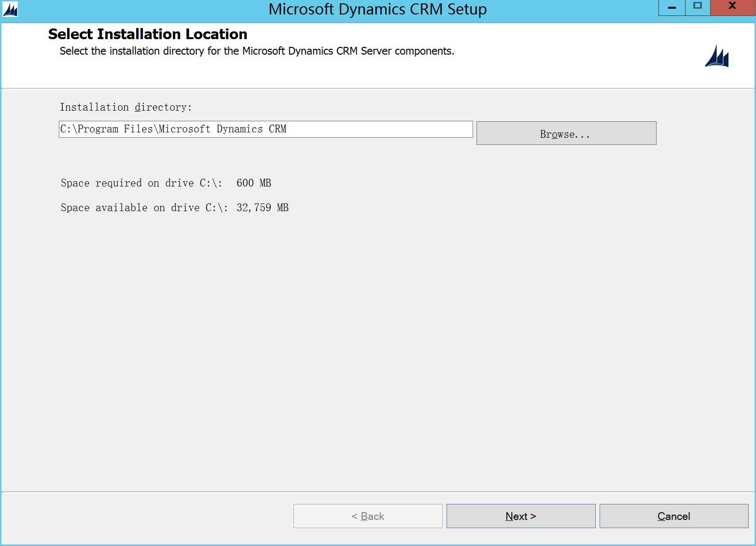
Task: Proceed with the Next > button
Action: (x=521, y=516)
